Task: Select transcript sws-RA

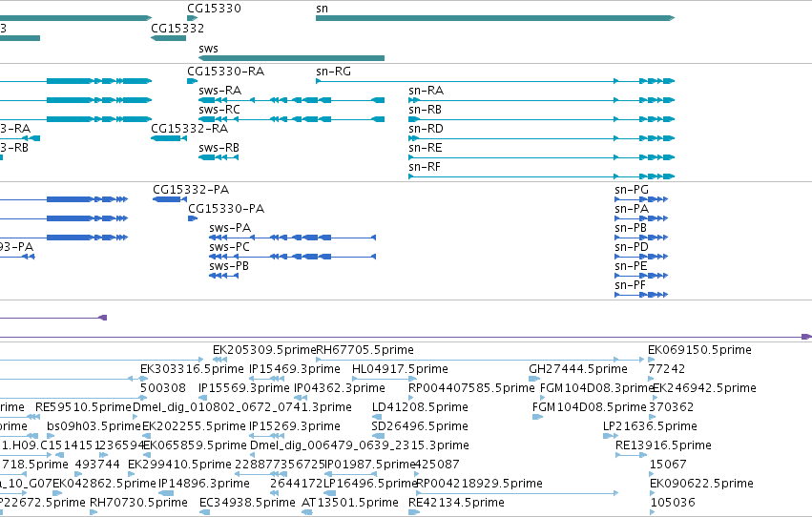Action: pyautogui.click(x=292, y=100)
